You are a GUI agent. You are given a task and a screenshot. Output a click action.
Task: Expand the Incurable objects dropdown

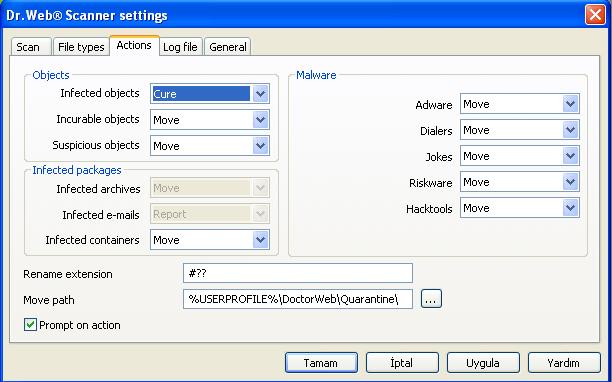(210, 120)
